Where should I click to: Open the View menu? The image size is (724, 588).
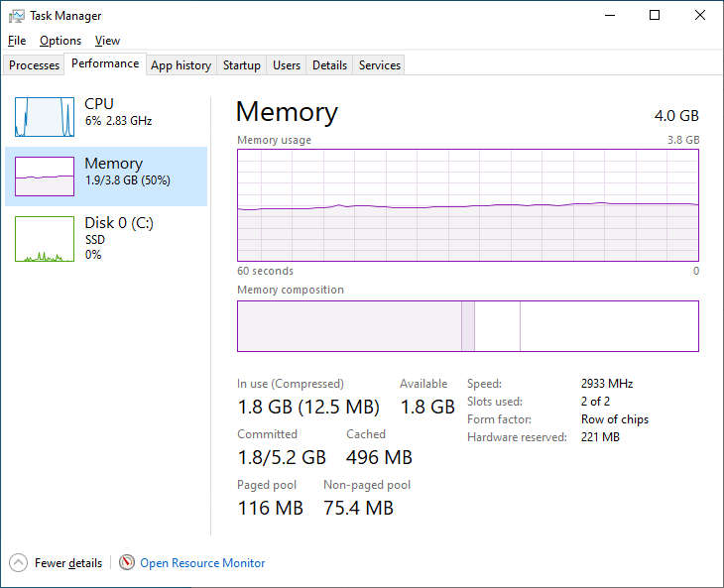pos(107,41)
